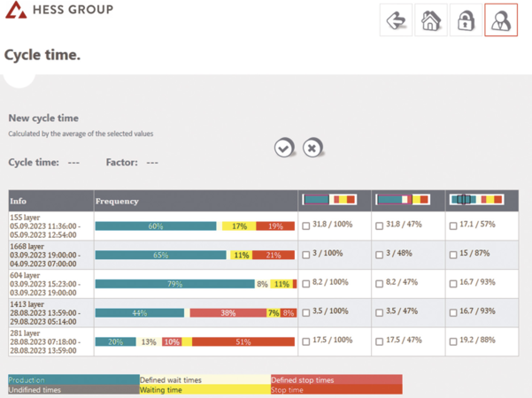Click the Factor value field
Screen dimensions: 532x398
tap(152, 163)
